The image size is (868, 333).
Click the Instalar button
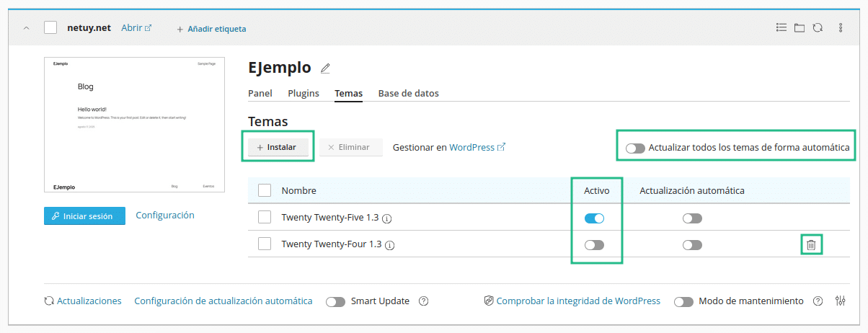pyautogui.click(x=278, y=147)
